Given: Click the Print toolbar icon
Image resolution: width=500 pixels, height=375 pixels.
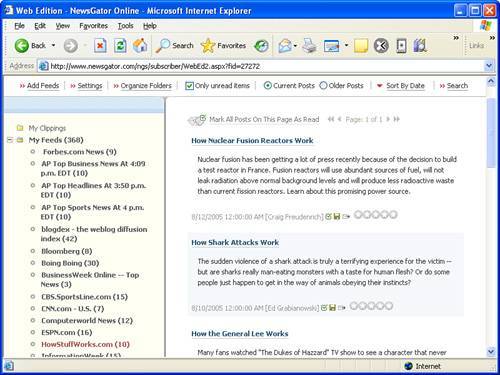Looking at the screenshot, I should 309,46.
